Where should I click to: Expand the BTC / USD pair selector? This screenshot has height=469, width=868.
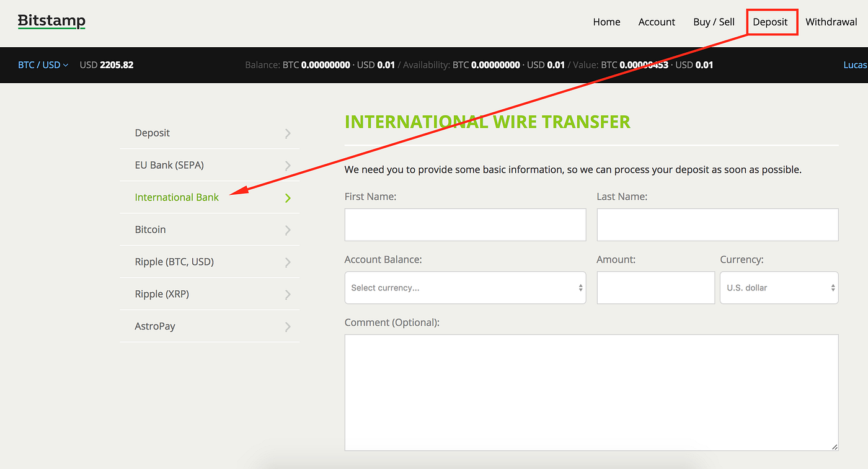[x=43, y=65]
